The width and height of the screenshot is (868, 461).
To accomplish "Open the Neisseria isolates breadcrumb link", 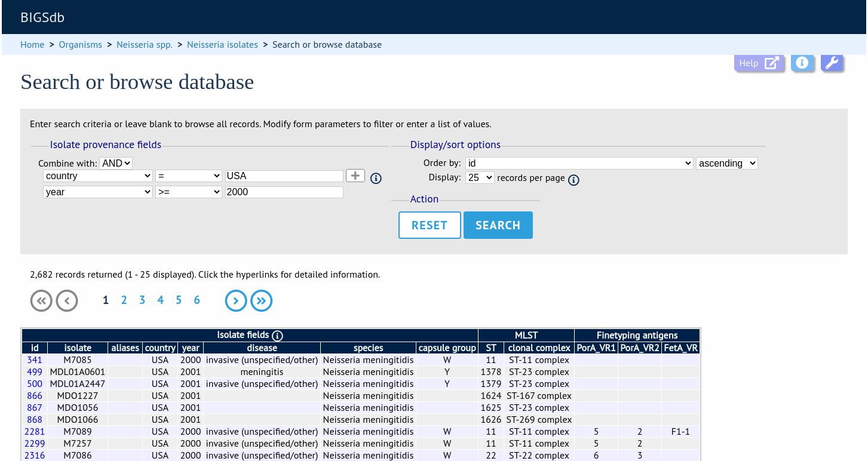I will [222, 45].
